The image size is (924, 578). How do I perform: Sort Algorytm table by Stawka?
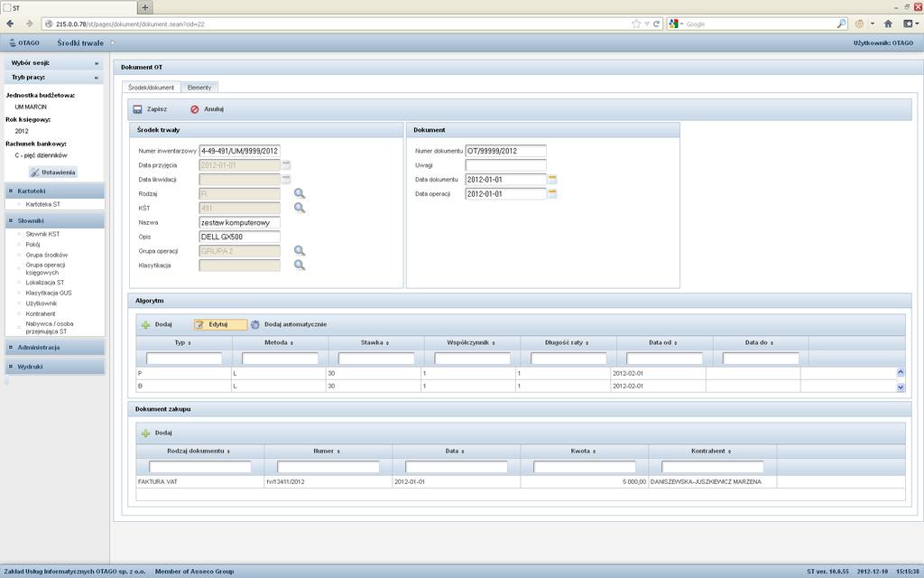374,342
